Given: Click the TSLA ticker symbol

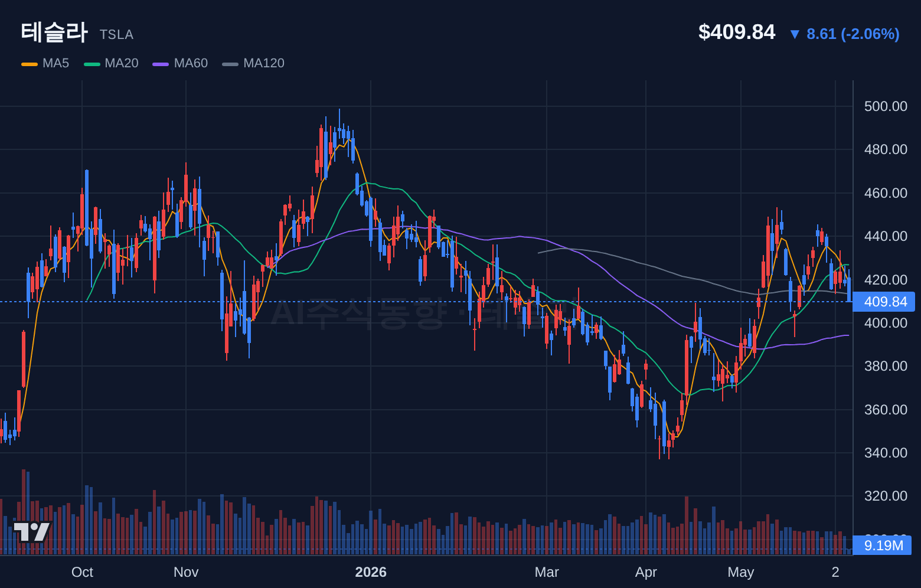Looking at the screenshot, I should (x=116, y=35).
